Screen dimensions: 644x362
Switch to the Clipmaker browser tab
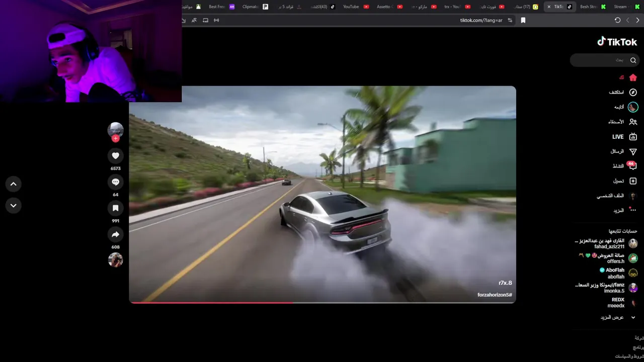(255, 7)
